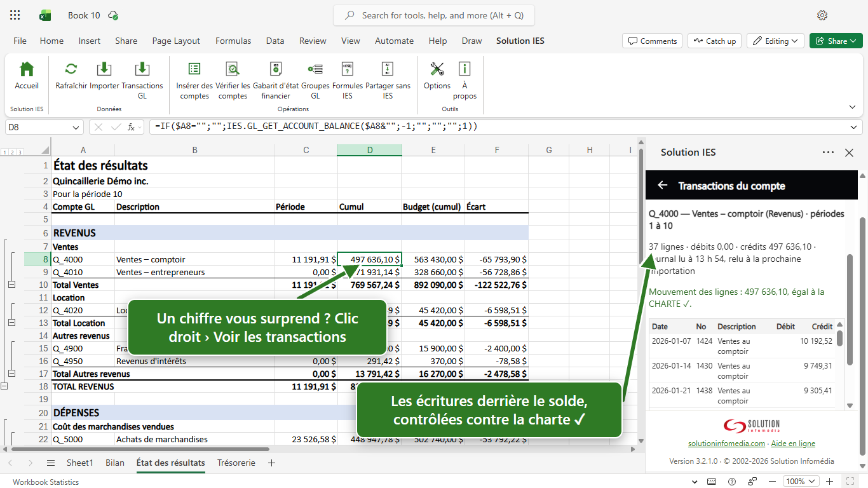Open the Editing mode dropdown
This screenshot has height=488, width=868.
point(775,41)
